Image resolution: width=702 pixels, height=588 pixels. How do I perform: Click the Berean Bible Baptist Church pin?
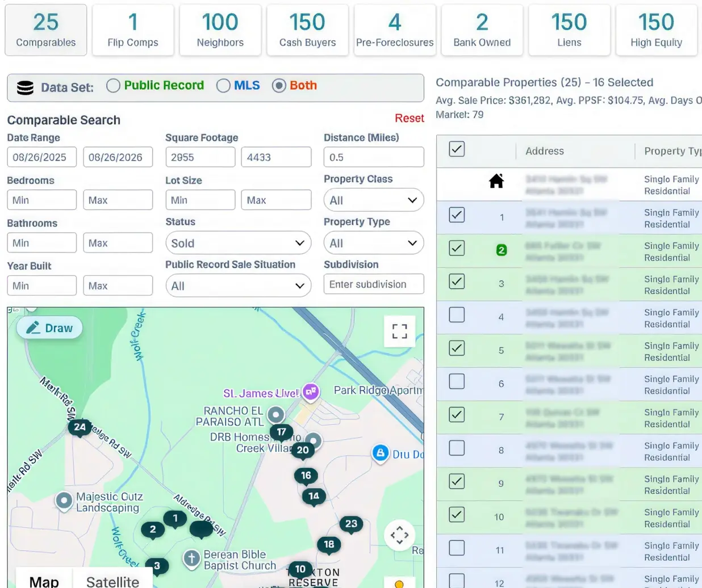pyautogui.click(x=191, y=559)
